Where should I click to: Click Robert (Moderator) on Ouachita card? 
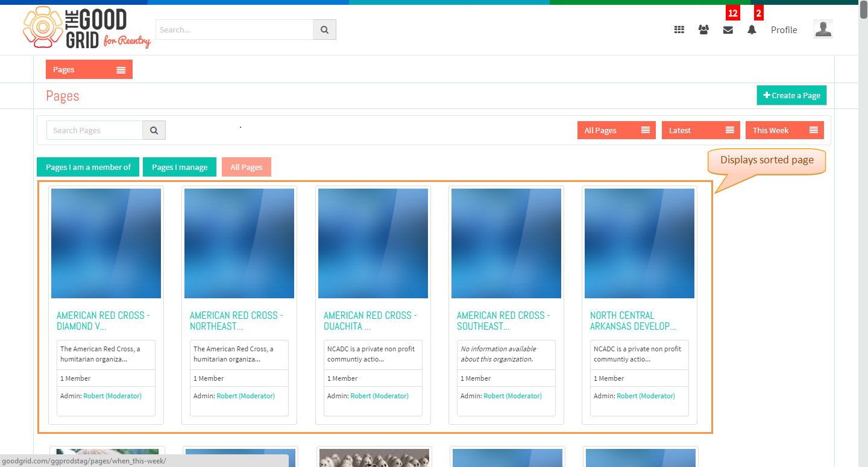(x=379, y=396)
